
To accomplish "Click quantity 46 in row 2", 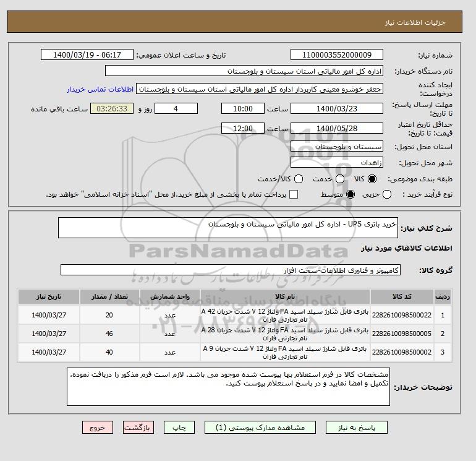I will tap(109, 334).
